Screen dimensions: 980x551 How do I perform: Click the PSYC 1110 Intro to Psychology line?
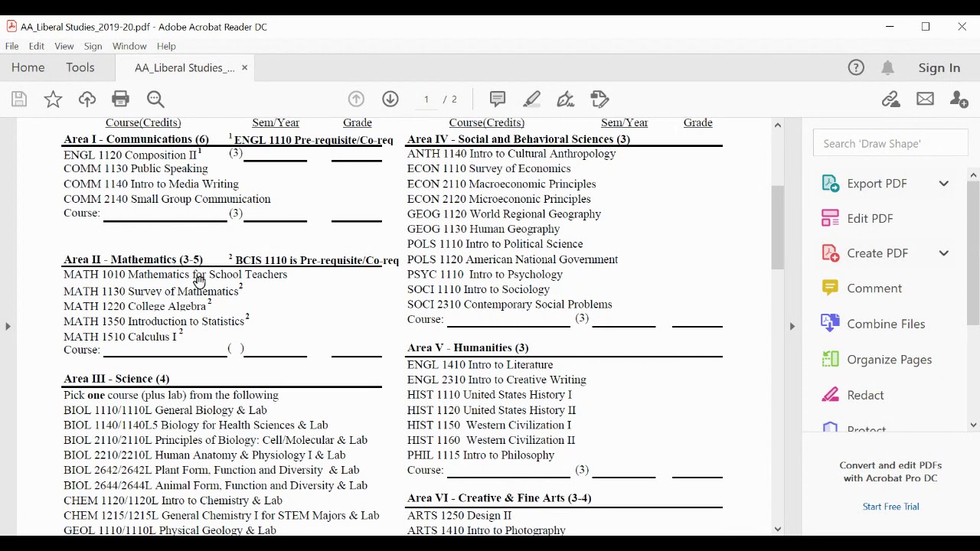485,274
